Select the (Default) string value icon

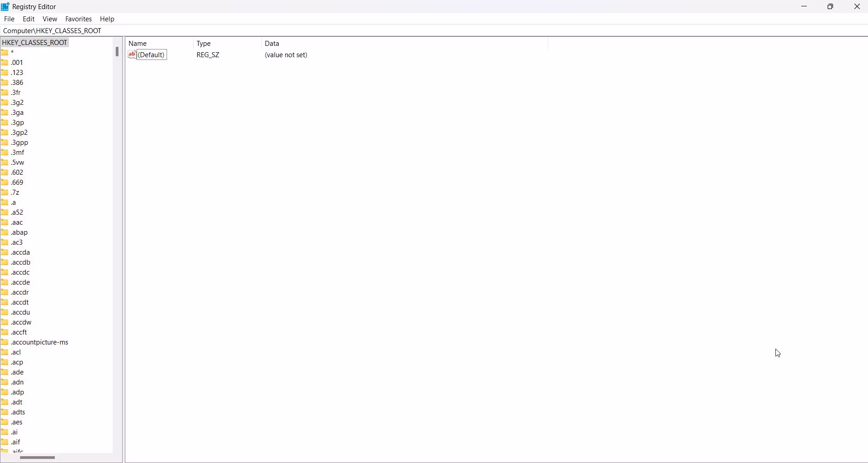(x=133, y=54)
